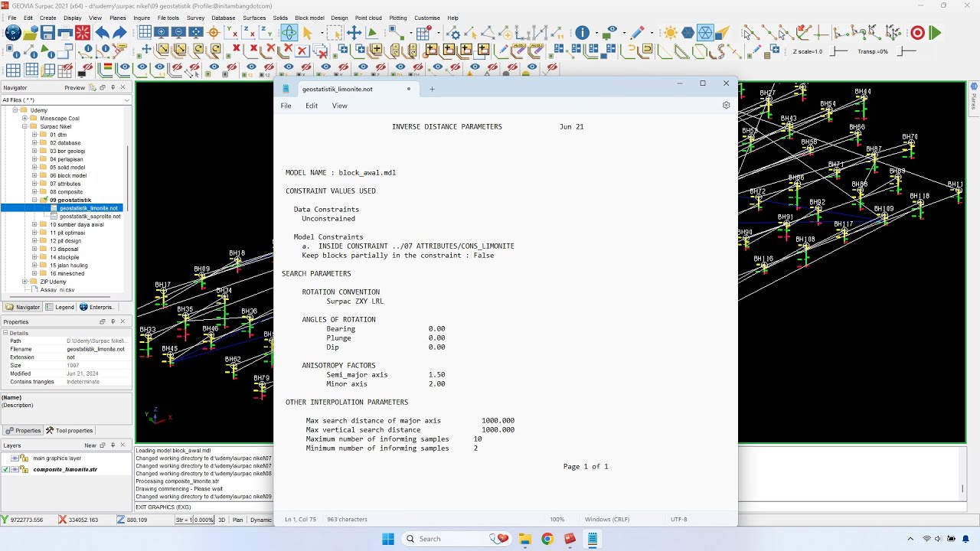Select the orbit/rotate view tool icon
This screenshot has height=551, width=980.
[x=289, y=33]
